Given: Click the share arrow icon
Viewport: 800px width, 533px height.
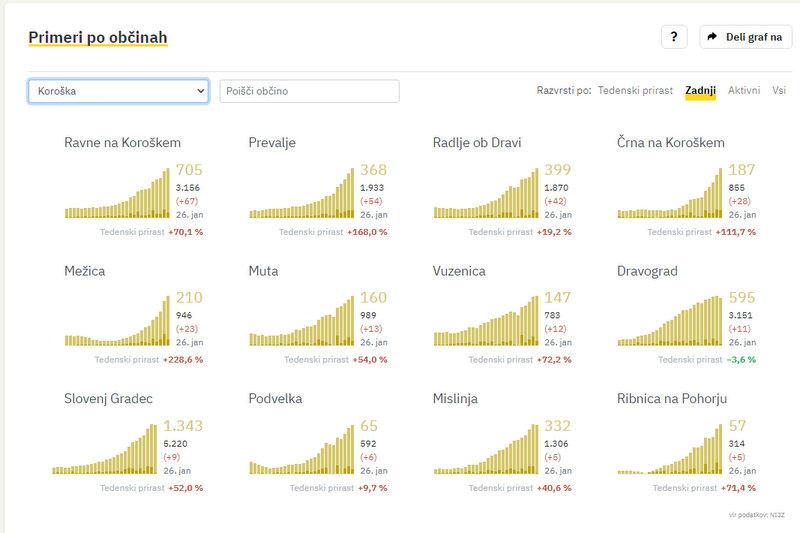Looking at the screenshot, I should click(712, 37).
